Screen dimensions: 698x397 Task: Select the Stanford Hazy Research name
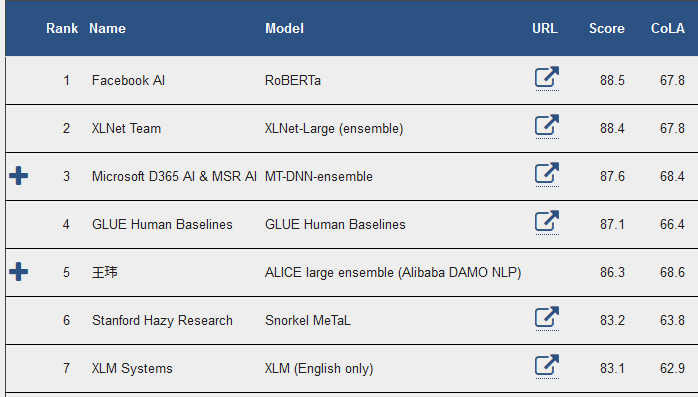click(162, 320)
